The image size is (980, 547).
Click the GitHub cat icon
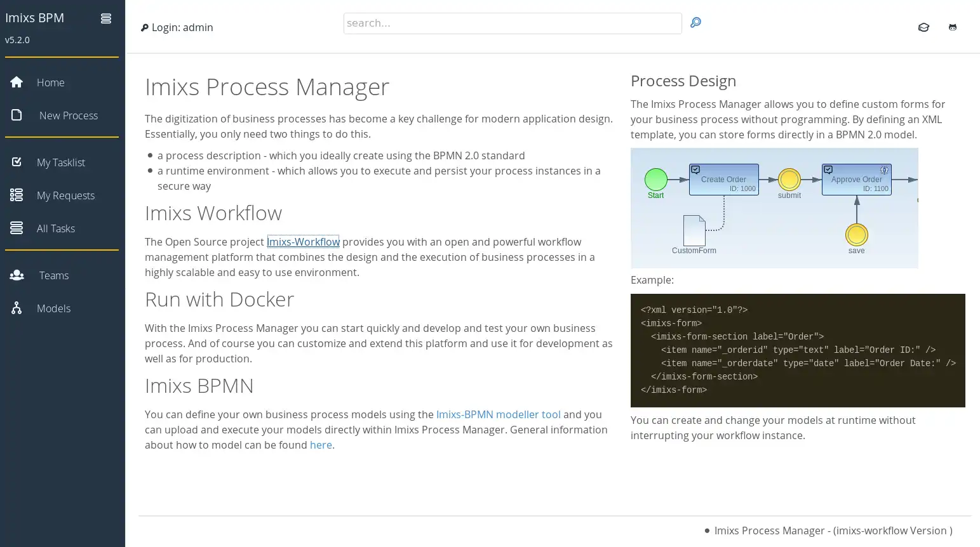[952, 27]
